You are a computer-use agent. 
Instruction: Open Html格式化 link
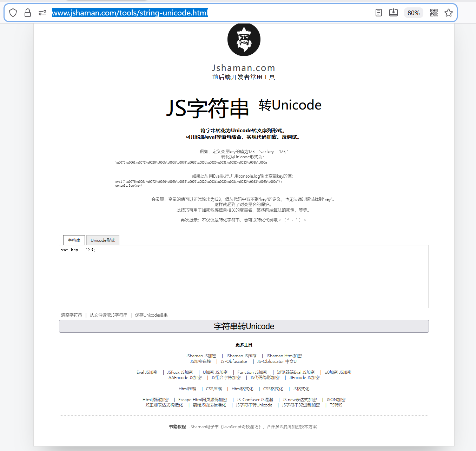243,389
